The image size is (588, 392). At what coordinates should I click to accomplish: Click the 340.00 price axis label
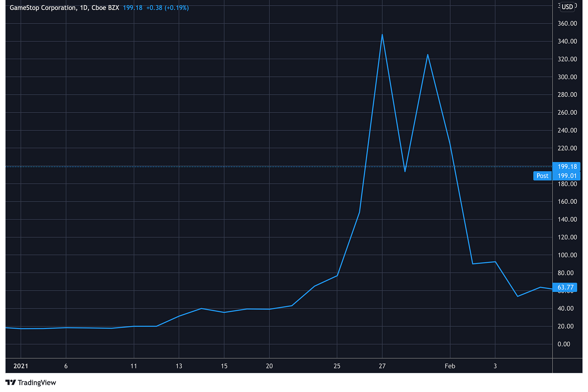pos(567,41)
